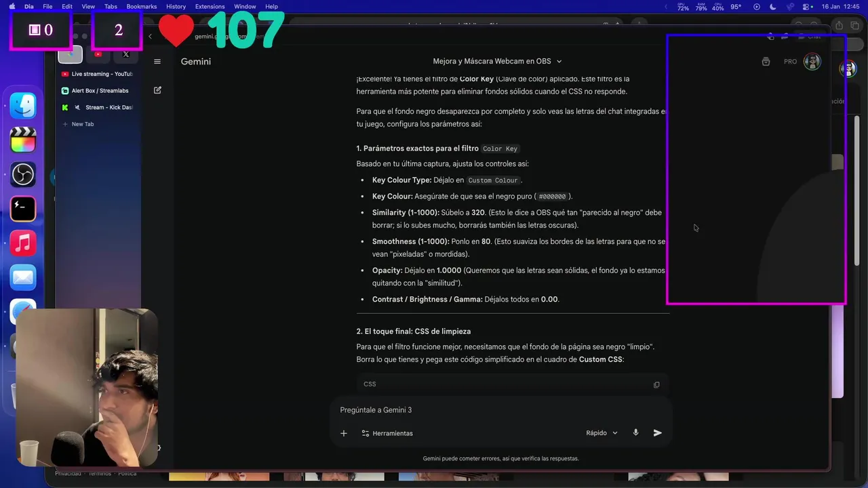This screenshot has width=868, height=488.
Task: Open the Herramientas tools menu
Action: (387, 433)
